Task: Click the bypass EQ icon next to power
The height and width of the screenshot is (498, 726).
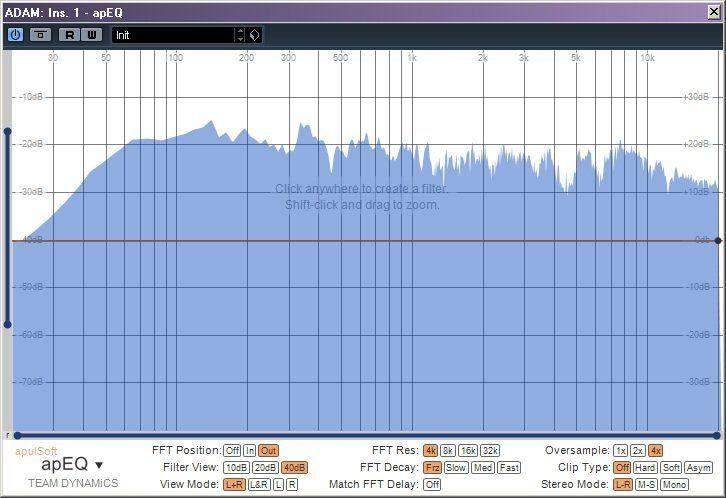Action: point(41,34)
